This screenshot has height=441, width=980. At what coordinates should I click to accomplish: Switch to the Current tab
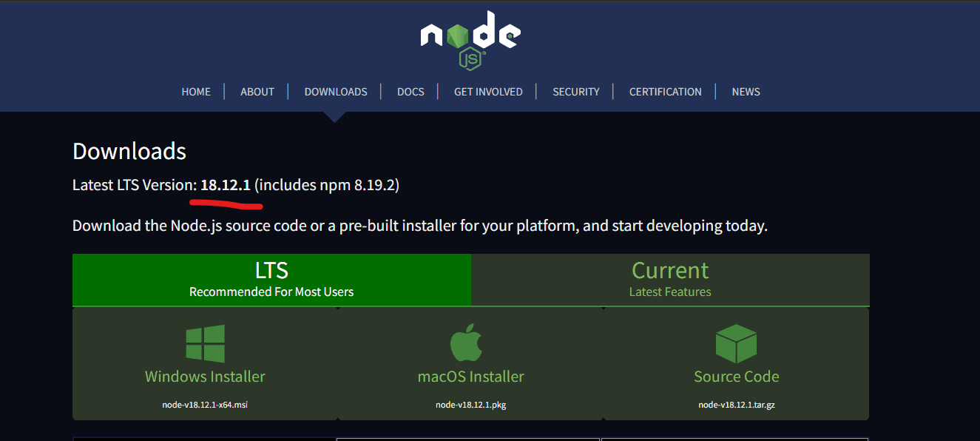(670, 280)
